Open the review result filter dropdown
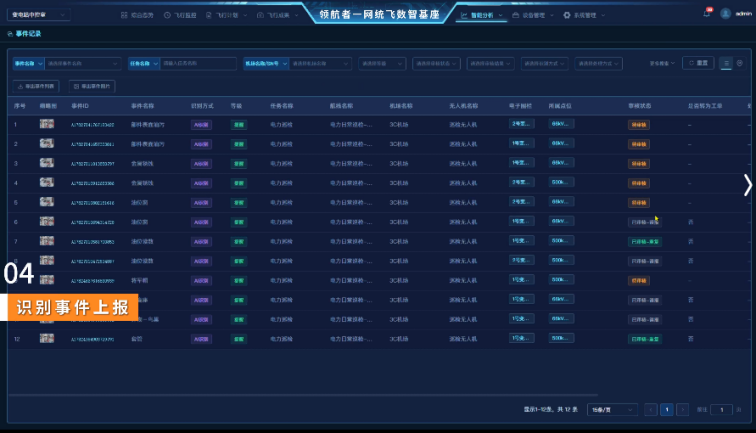 coord(490,64)
